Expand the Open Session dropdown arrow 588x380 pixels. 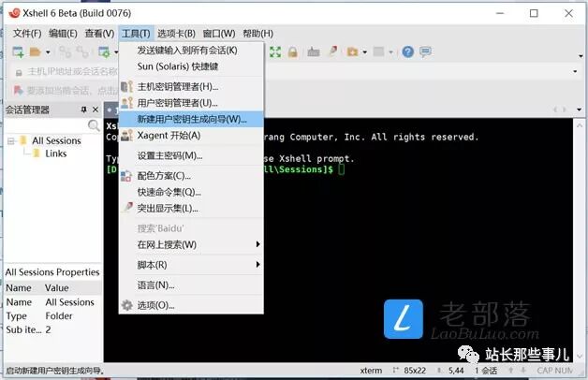click(48, 52)
